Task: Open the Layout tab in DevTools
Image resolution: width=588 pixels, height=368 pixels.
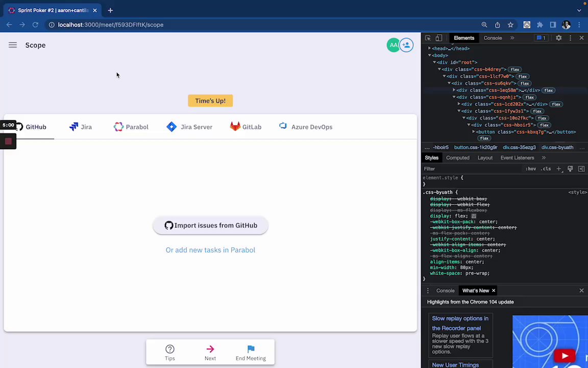Action: coord(485,158)
